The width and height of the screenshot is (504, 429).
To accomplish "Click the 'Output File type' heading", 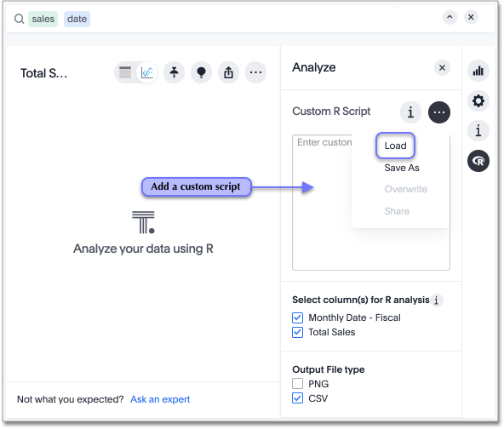I will pos(329,369).
